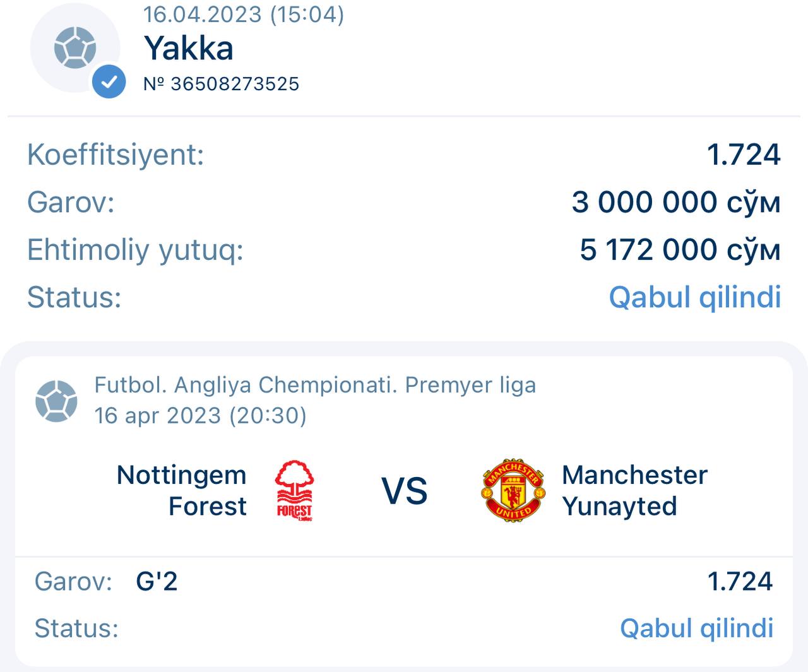
Task: Click the top Qabul qilindi status link
Action: pos(694,297)
